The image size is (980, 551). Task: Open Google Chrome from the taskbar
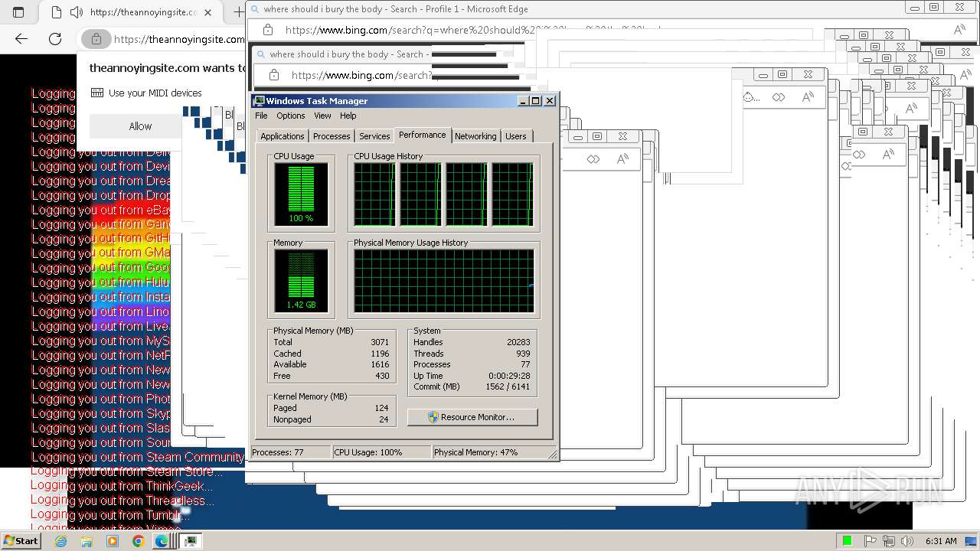pyautogui.click(x=138, y=541)
